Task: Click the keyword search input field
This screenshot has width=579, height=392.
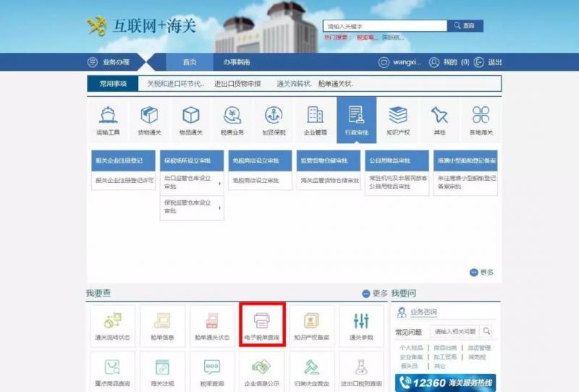Action: [x=384, y=26]
